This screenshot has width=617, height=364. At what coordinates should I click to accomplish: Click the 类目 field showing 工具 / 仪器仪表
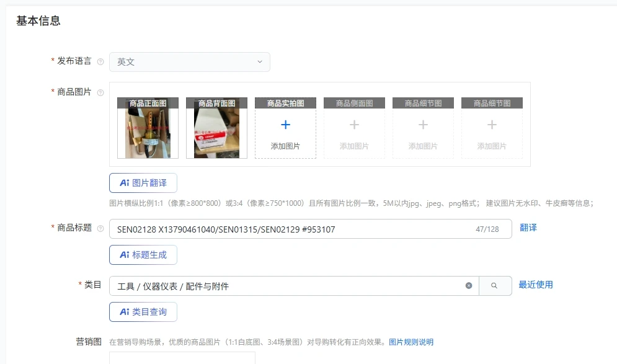point(294,286)
